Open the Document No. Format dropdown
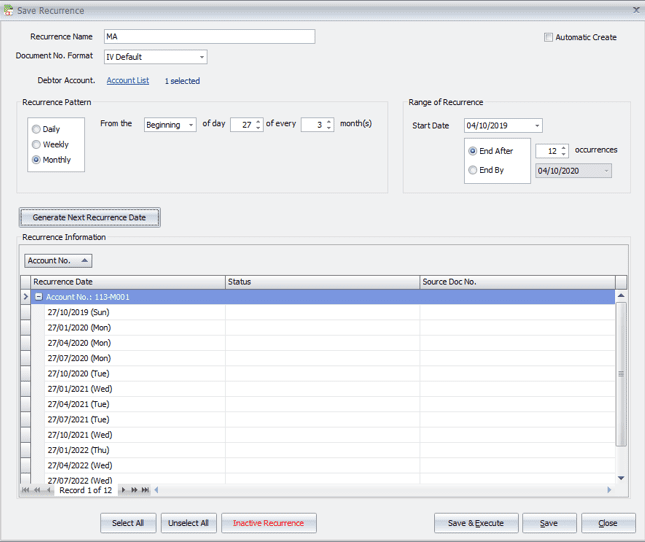This screenshot has width=645, height=542. [201, 57]
